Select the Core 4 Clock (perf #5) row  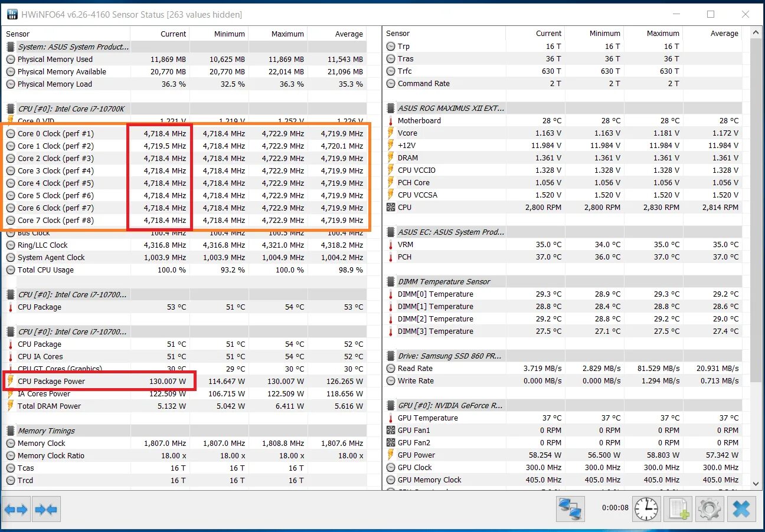click(185, 183)
